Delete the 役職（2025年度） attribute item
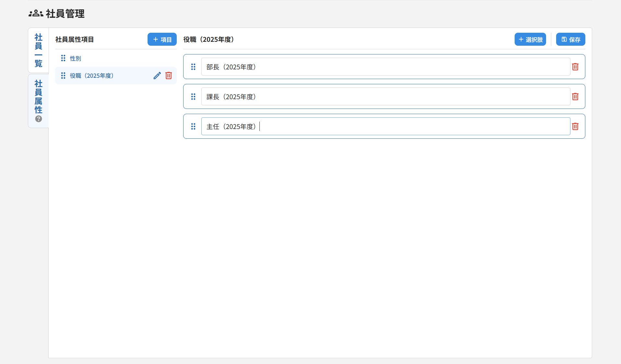The width and height of the screenshot is (621, 364). point(169,76)
